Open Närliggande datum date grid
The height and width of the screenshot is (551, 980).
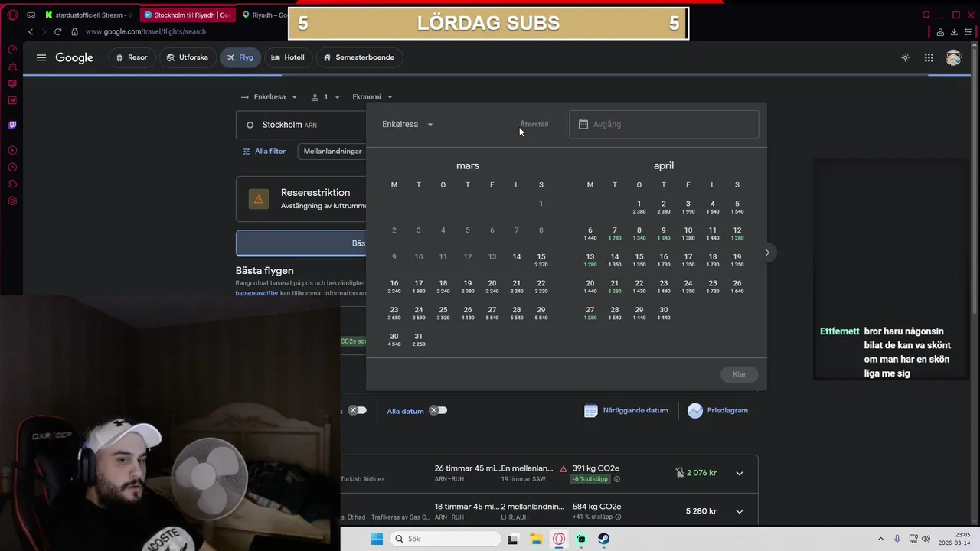tap(626, 410)
